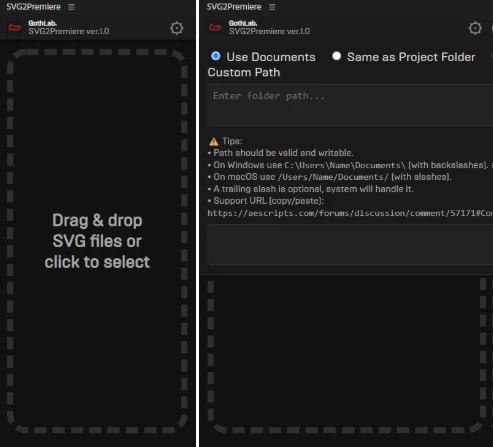Click the 'On macOS use /Users/Name/Documents/' tip
The width and height of the screenshot is (493, 447).
(x=330, y=177)
